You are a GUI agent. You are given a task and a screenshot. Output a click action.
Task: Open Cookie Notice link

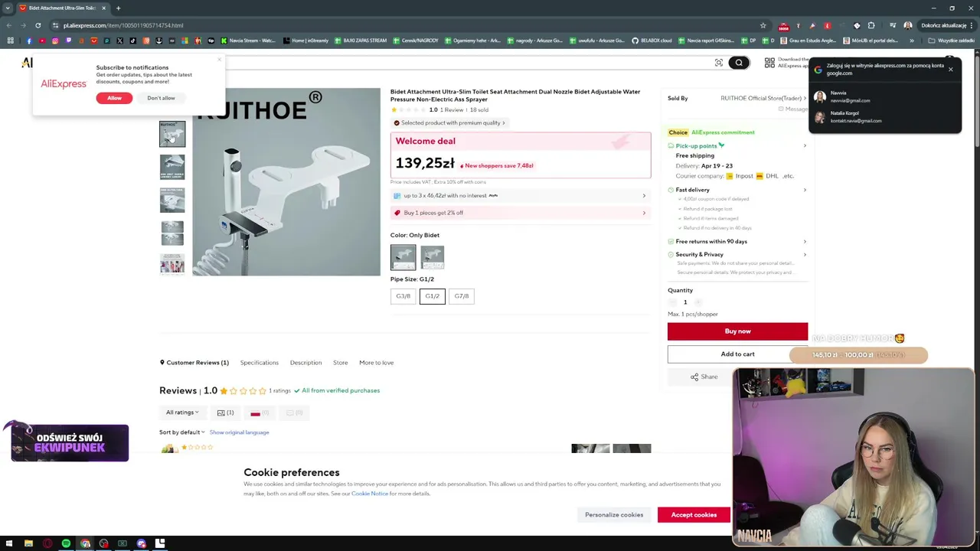(x=370, y=494)
